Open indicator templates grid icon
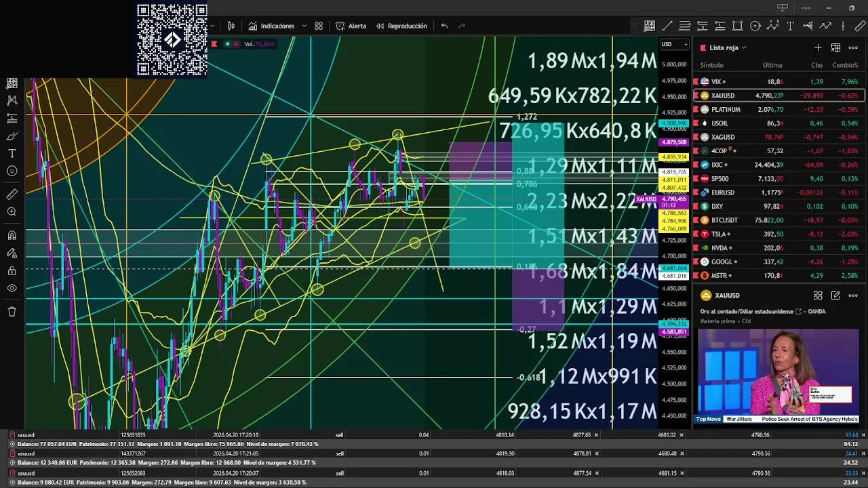This screenshot has width=868, height=488. coord(319,26)
